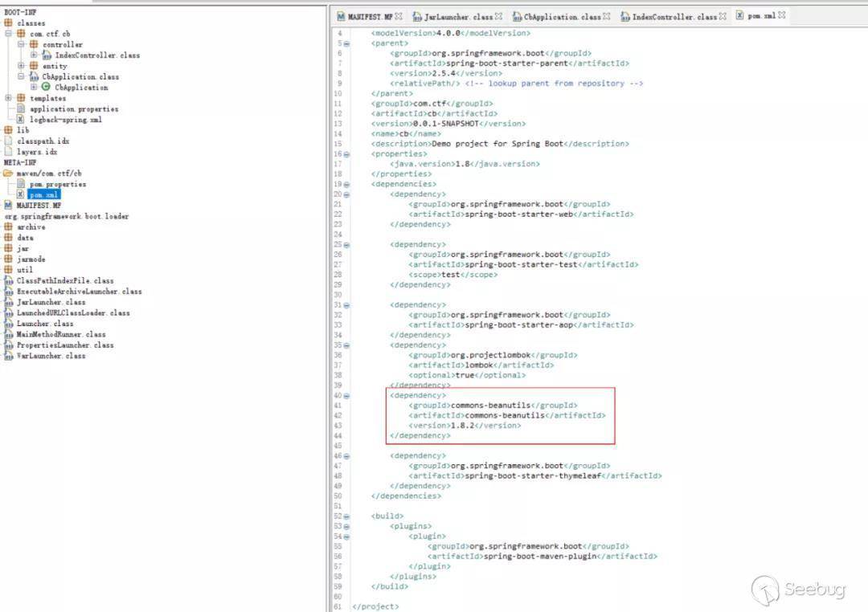
Task: Fold the parent block at line 5
Action: click(x=347, y=43)
